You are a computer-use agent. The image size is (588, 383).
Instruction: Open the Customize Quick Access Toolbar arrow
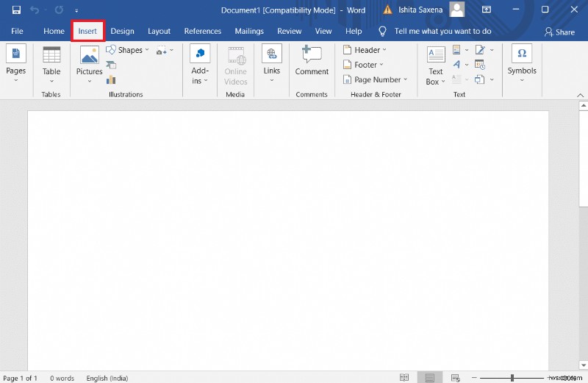76,11
